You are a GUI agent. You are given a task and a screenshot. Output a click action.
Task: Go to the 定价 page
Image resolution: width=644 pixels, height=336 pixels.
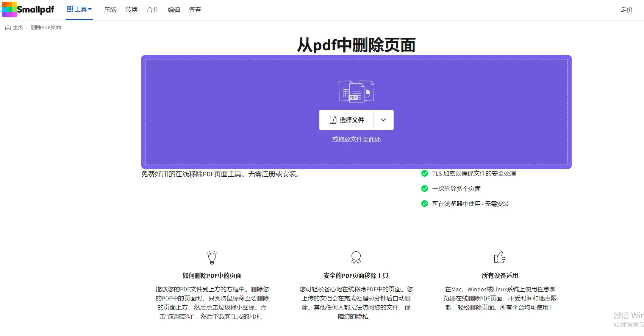(x=627, y=10)
